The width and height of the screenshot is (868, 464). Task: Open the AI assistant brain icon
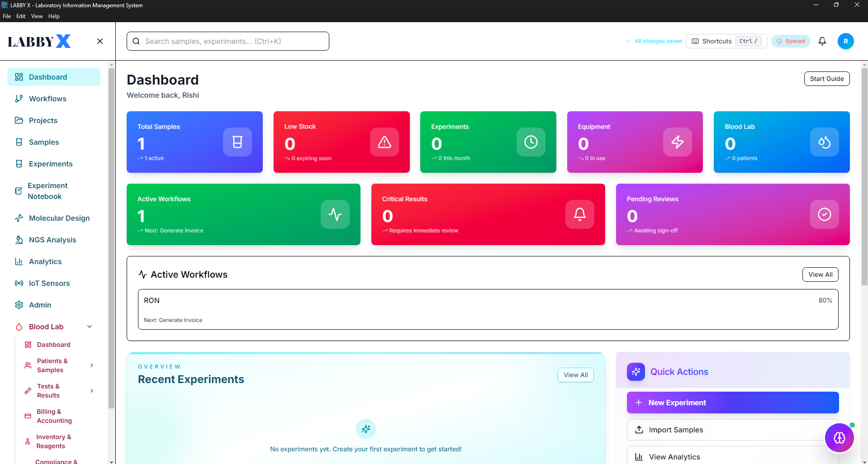tap(839, 438)
